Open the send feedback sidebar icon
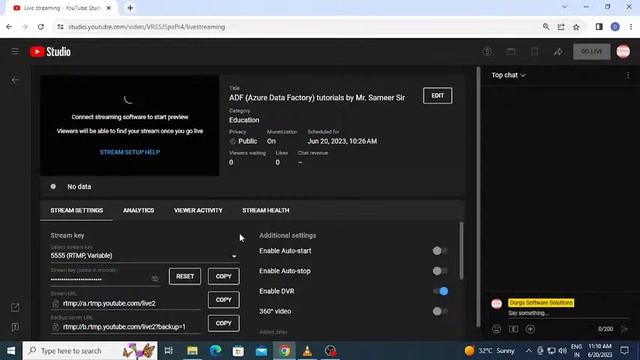Viewport: 640px width, 360px height. coord(15,327)
